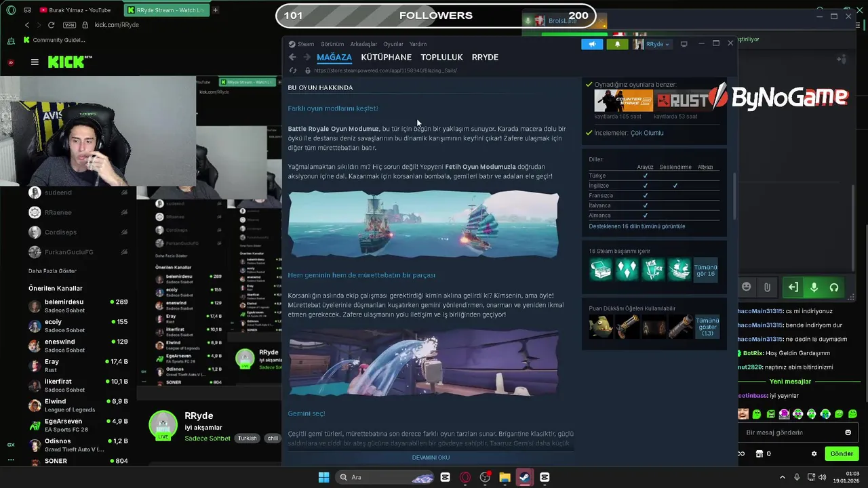Image resolution: width=868 pixels, height=488 pixels.
Task: Open the MAĞAZA tab in Steam
Action: click(x=334, y=58)
